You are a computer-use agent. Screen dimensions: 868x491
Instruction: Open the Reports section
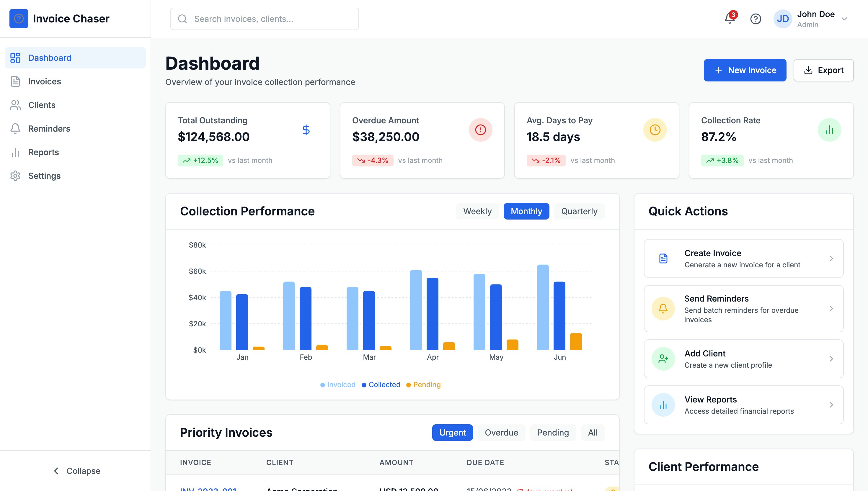43,152
